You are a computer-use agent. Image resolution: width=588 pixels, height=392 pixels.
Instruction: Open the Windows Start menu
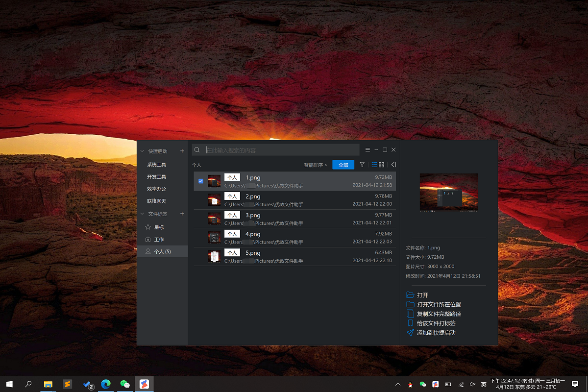(9, 384)
